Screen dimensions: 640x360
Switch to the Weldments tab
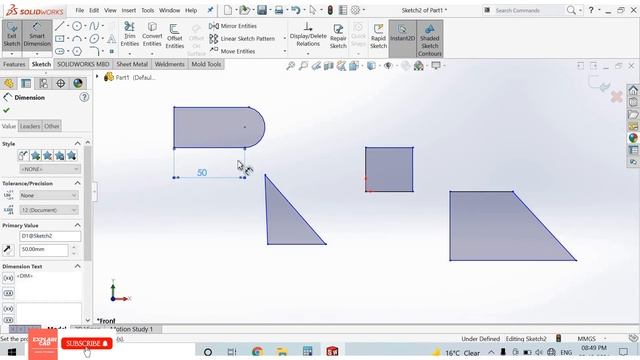click(169, 64)
